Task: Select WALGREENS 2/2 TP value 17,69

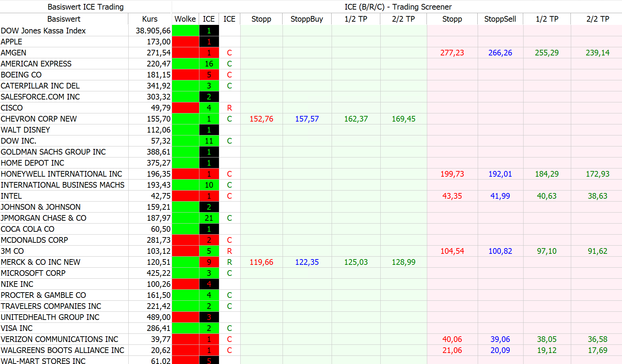Action: 597,350
